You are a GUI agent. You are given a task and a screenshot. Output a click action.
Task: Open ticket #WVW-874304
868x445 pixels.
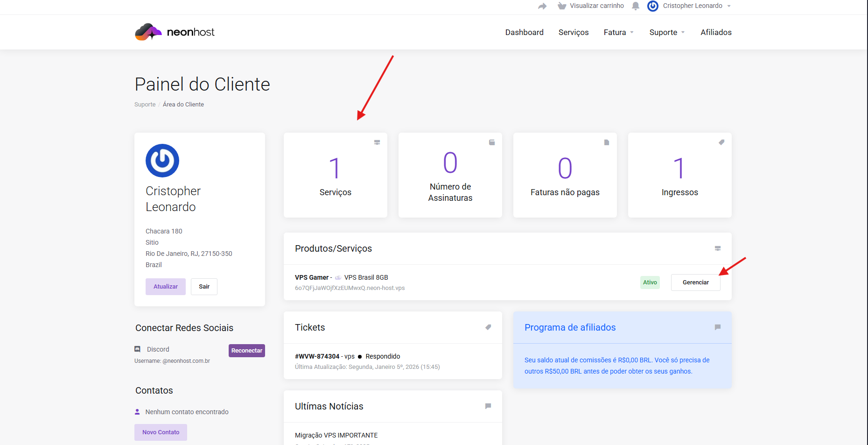tap(317, 356)
